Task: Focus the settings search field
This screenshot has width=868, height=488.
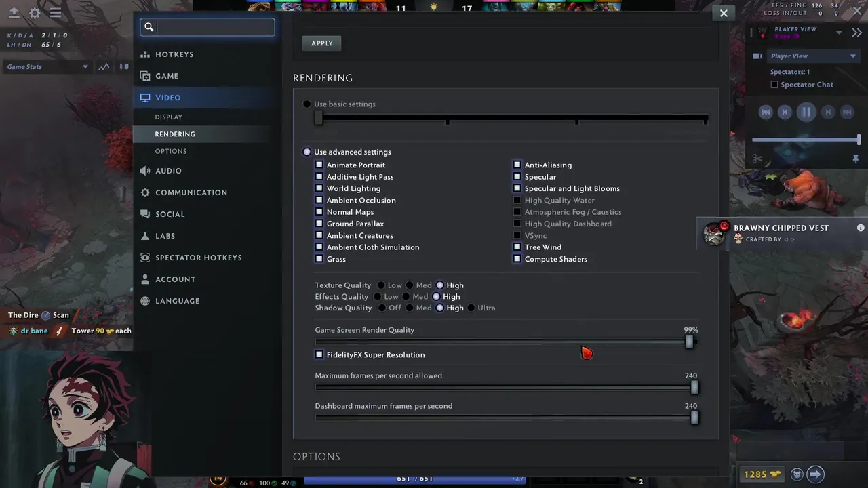Action: [208, 27]
